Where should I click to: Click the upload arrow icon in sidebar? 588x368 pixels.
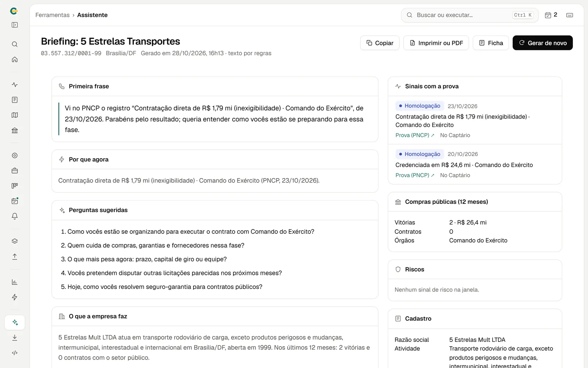(x=15, y=256)
